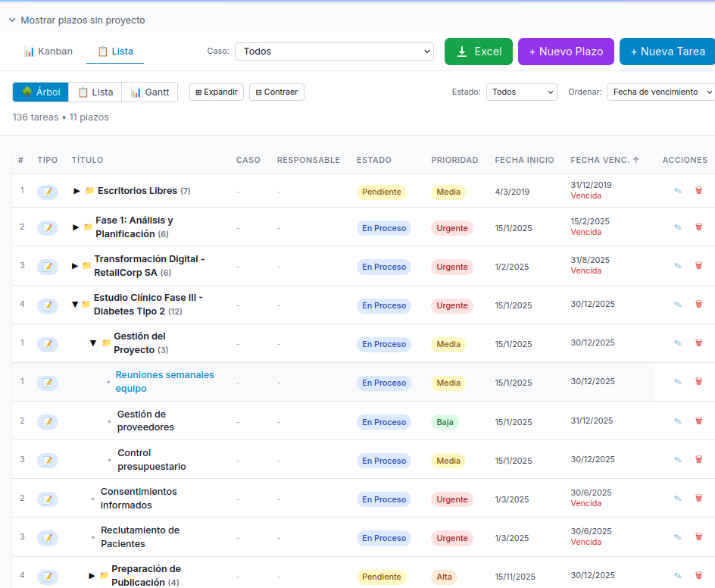This screenshot has width=715, height=588.
Task: Switch to Gantt view toggle
Action: pyautogui.click(x=149, y=92)
